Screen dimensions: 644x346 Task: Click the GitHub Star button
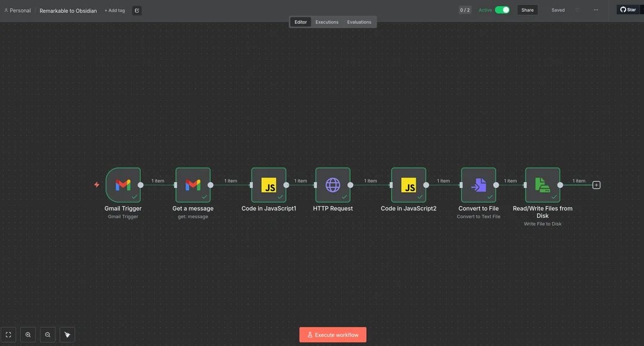click(x=628, y=10)
